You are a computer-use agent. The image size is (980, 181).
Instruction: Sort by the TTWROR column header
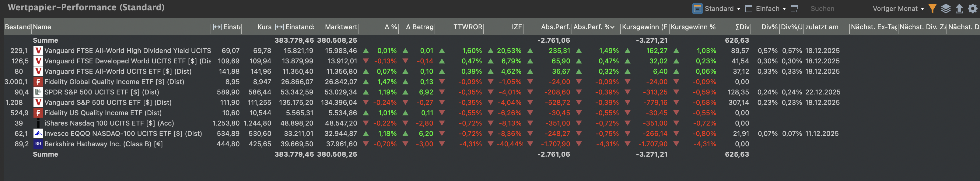(467, 27)
